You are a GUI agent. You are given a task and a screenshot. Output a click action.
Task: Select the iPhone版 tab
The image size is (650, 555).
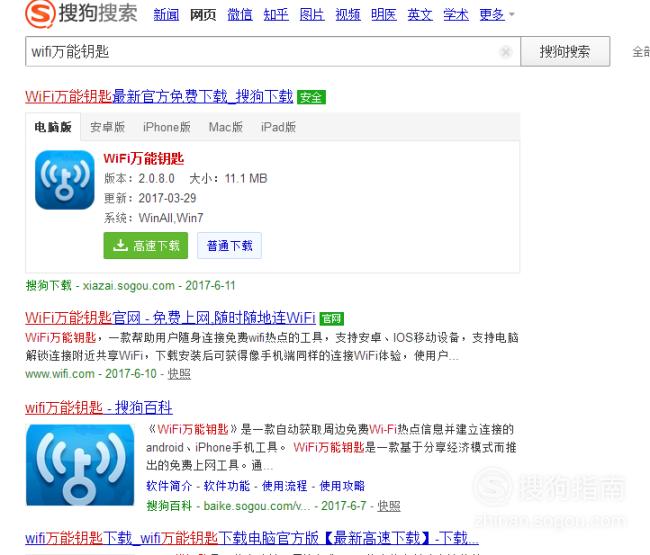(x=167, y=127)
